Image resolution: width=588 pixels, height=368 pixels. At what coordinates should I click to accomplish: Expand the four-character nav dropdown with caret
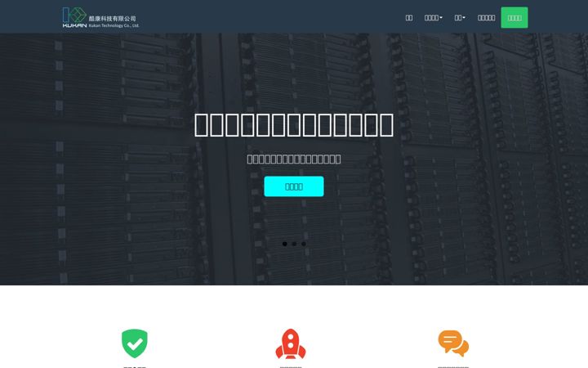[434, 18]
